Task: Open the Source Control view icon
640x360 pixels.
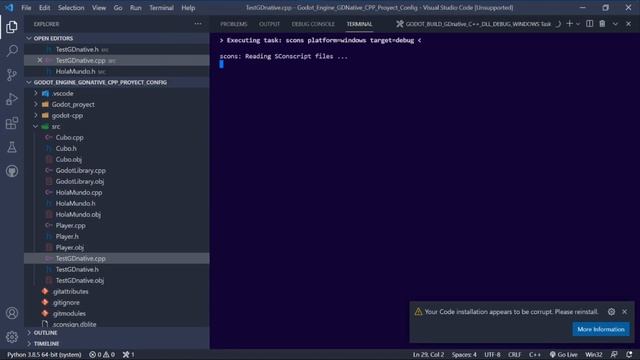Action: pos(12,75)
